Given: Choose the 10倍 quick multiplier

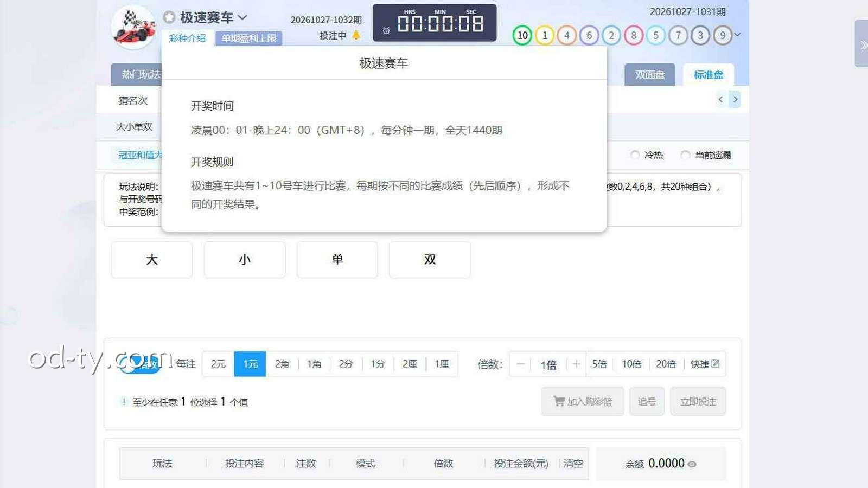Looking at the screenshot, I should pos(631,364).
